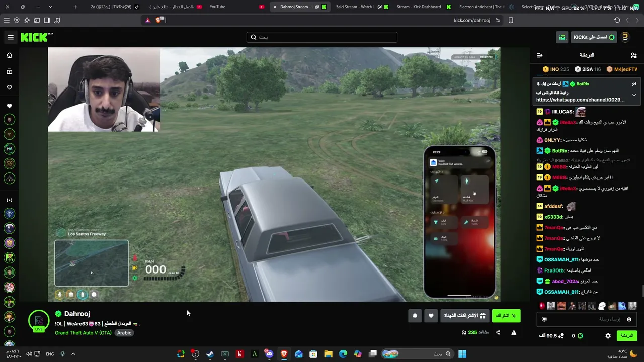The width and height of the screenshot is (644, 362).
Task: Close the Dahrooj Stream browser tab
Action: pos(275,7)
